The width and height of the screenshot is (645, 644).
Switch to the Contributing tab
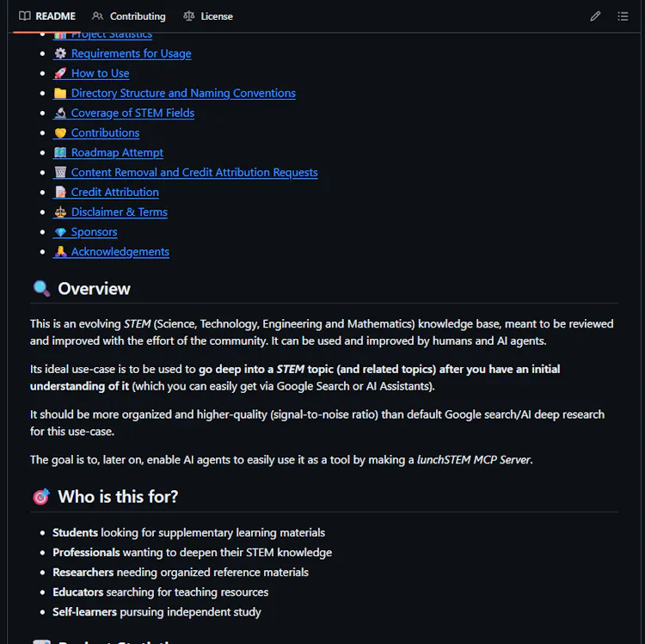coord(129,16)
